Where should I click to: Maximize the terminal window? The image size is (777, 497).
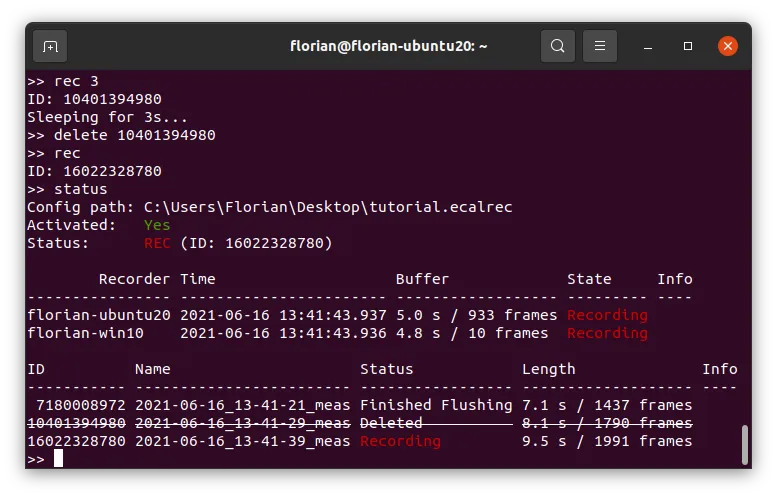688,46
